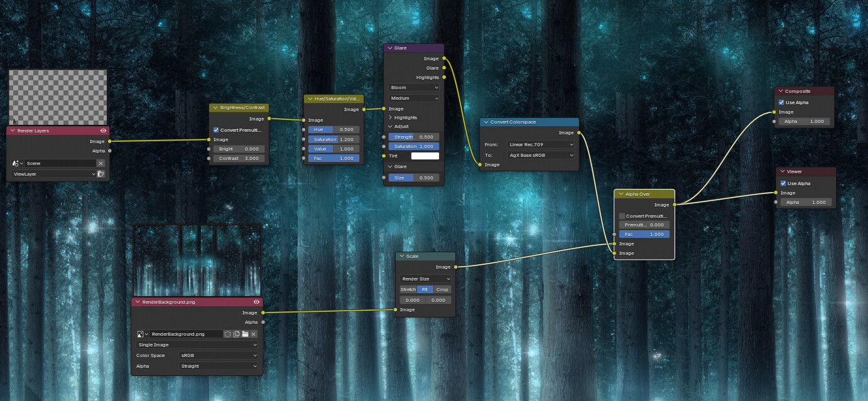This screenshot has width=868, height=401.
Task: Select Fit frame type in Scale
Action: point(425,289)
